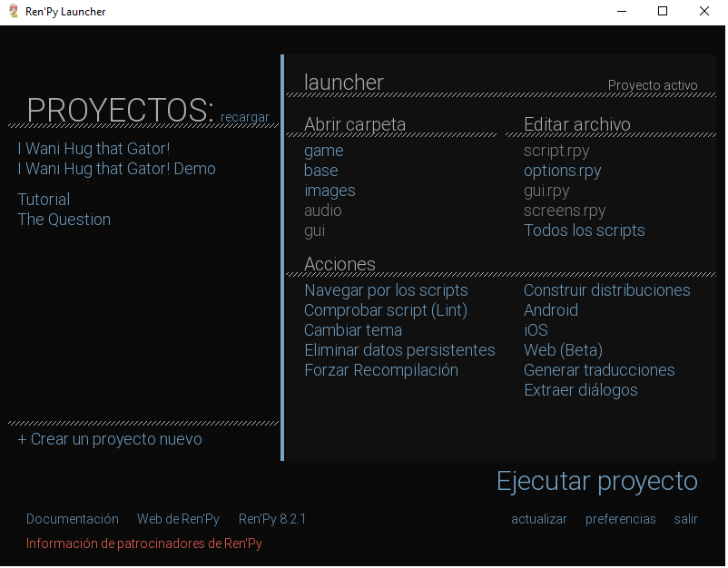Click 'Navegar por los scripts'

[x=386, y=290]
